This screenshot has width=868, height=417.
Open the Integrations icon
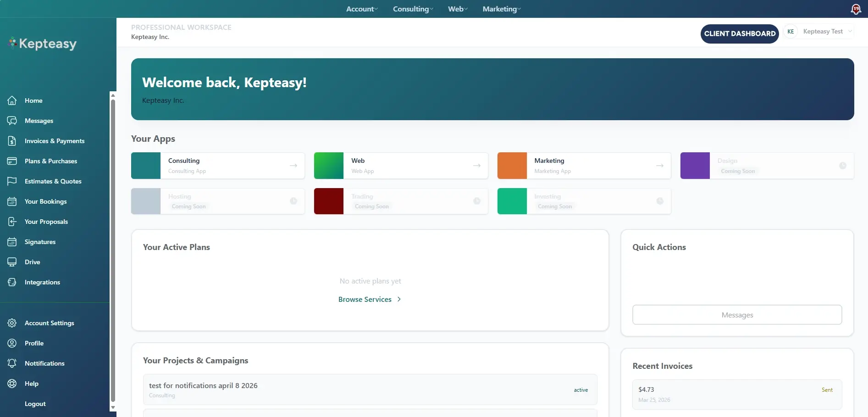click(12, 282)
